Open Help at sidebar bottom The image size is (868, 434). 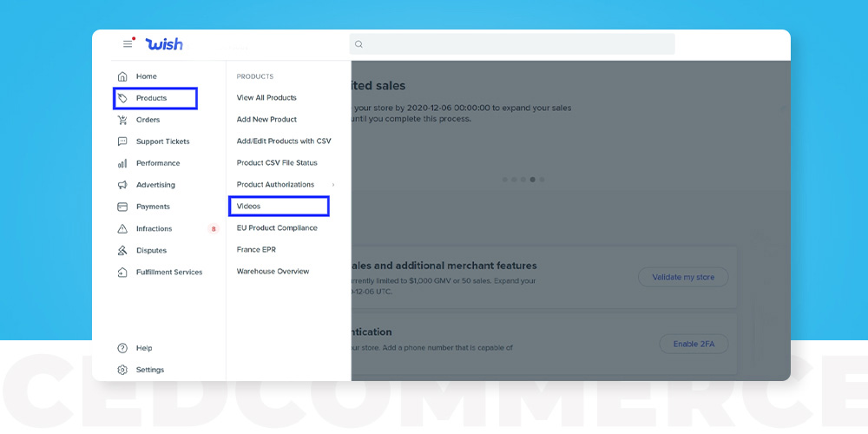[x=144, y=348]
